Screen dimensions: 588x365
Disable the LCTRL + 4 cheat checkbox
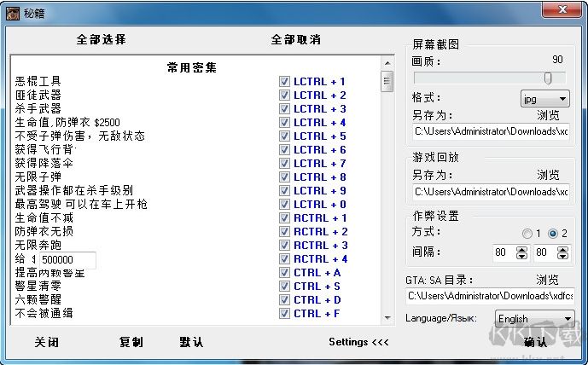click(x=284, y=123)
